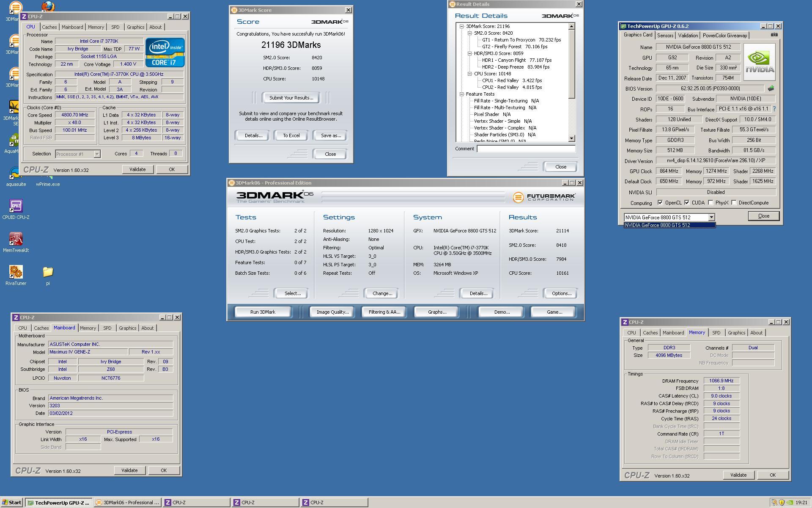812x508 pixels.
Task: Open the Firefox desktop shortcut
Action: [x=48, y=6]
